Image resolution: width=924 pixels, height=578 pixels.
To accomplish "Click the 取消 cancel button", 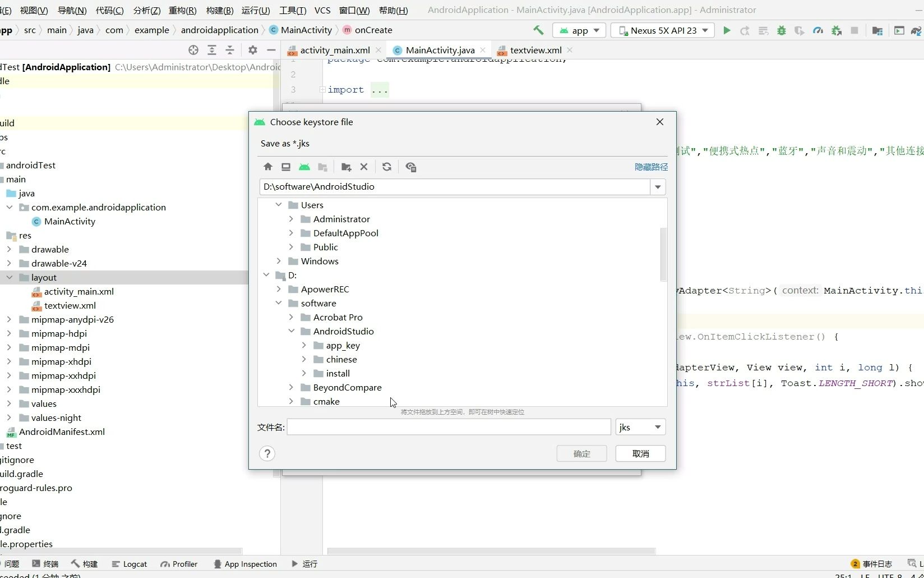I will pyautogui.click(x=640, y=453).
